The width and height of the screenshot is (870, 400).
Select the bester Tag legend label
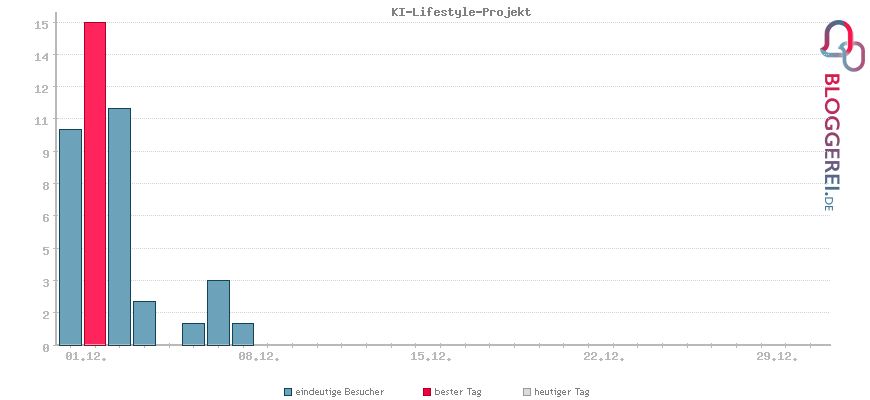click(x=458, y=392)
